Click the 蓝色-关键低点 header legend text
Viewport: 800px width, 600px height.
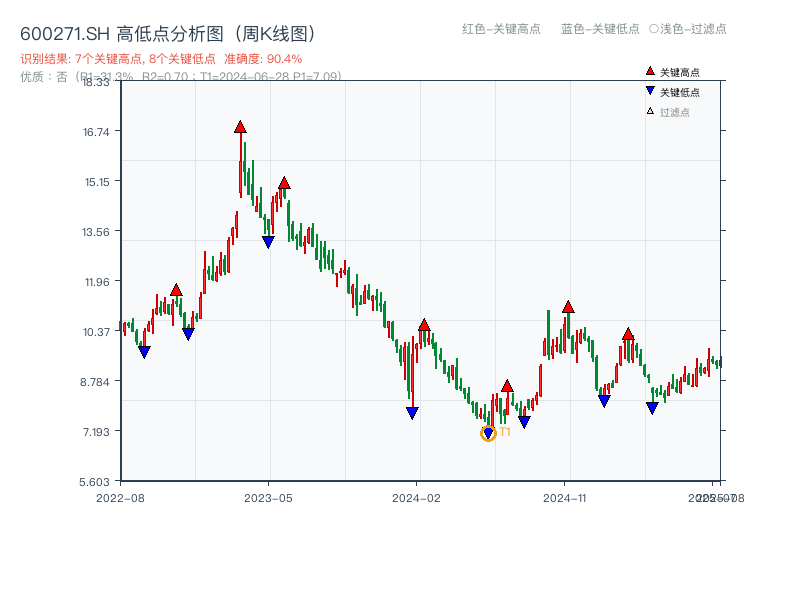pyautogui.click(x=600, y=29)
